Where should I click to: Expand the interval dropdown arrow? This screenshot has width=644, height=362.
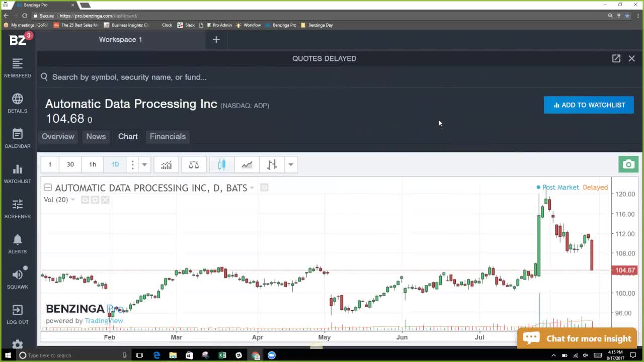[x=144, y=164]
